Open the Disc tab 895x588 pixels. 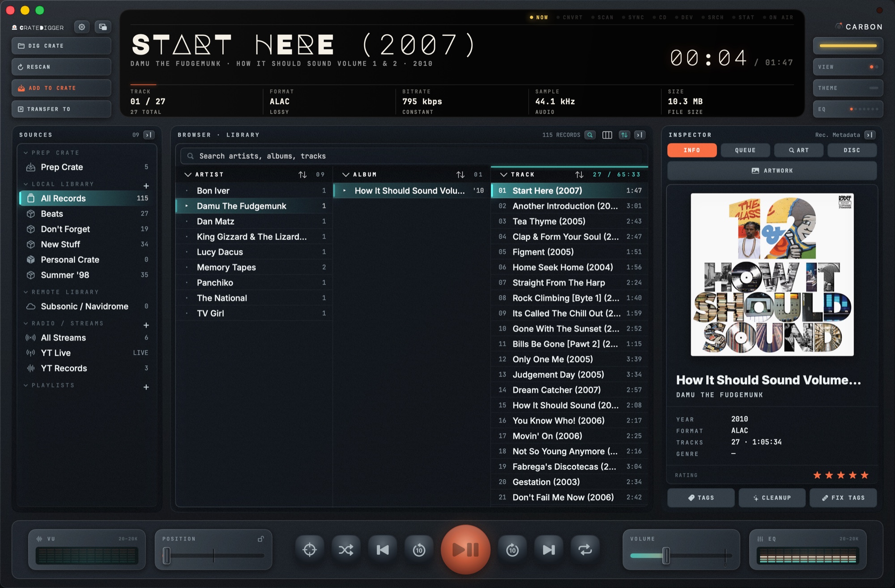pos(852,150)
